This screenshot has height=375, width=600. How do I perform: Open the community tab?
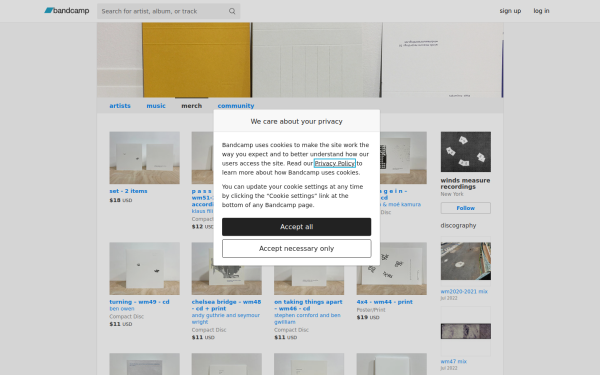click(236, 106)
